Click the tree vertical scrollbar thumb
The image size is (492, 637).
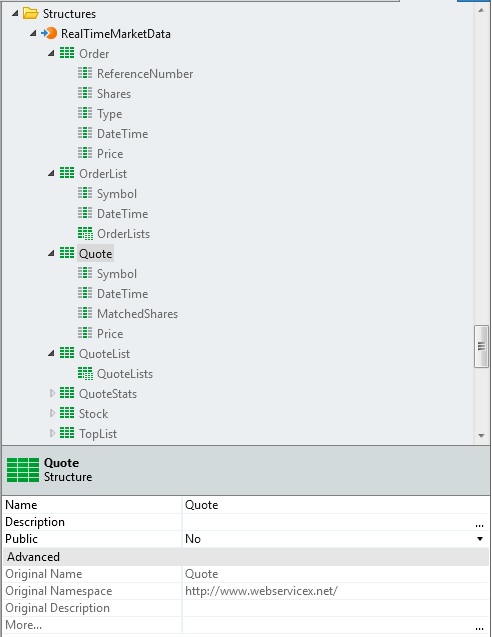pos(481,346)
